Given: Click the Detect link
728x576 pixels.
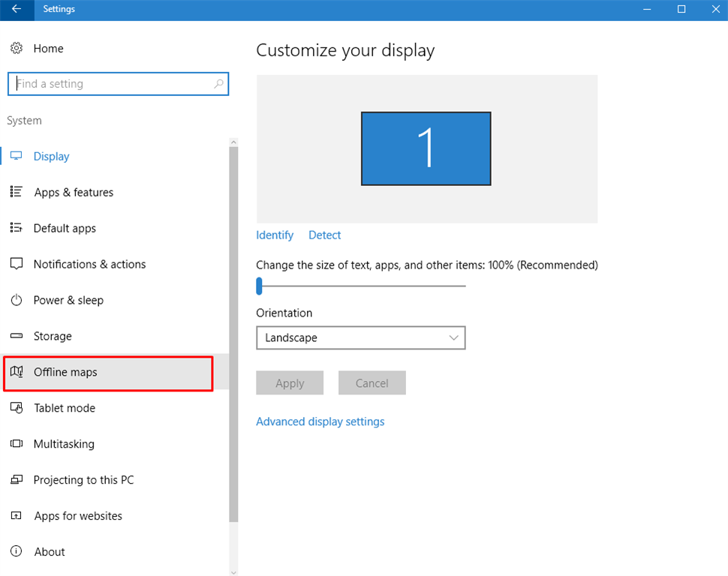Looking at the screenshot, I should [324, 235].
